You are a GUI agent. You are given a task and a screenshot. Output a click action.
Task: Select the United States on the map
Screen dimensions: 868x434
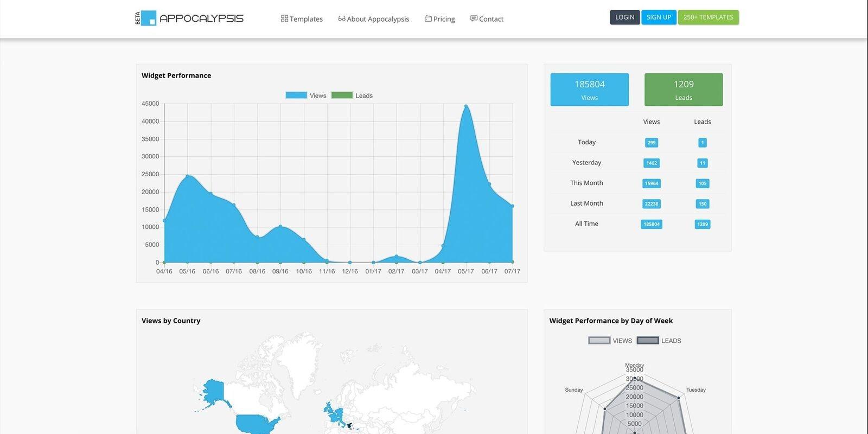(x=258, y=423)
